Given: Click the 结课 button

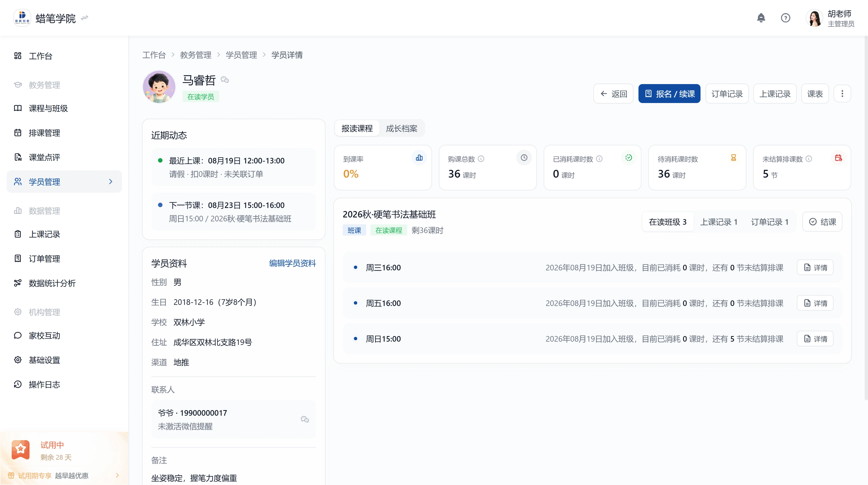Looking at the screenshot, I should click(x=822, y=222).
